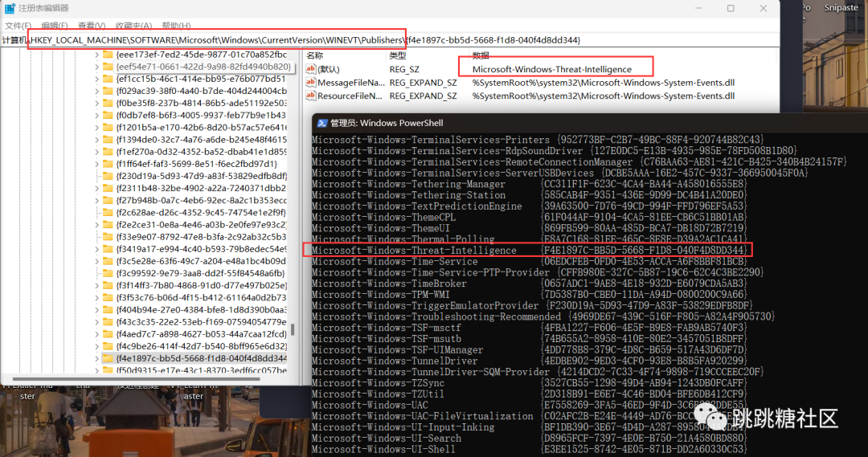Click PowerShell window title 管理员: Windows PowerShell
The height and width of the screenshot is (457, 868).
(387, 123)
